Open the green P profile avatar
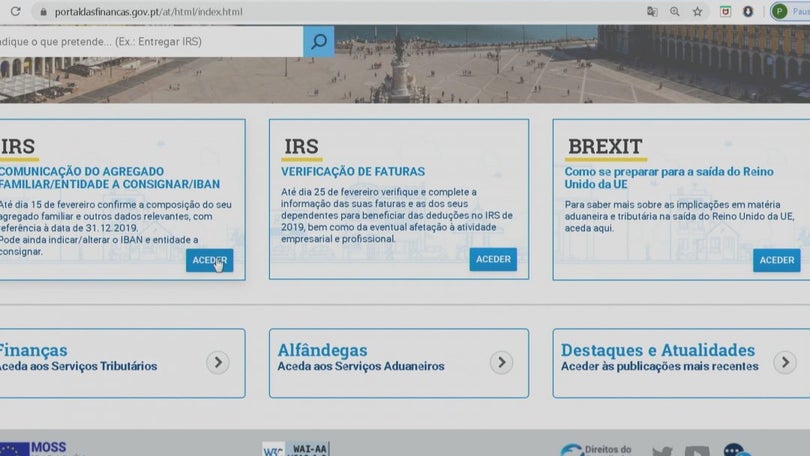 click(780, 11)
